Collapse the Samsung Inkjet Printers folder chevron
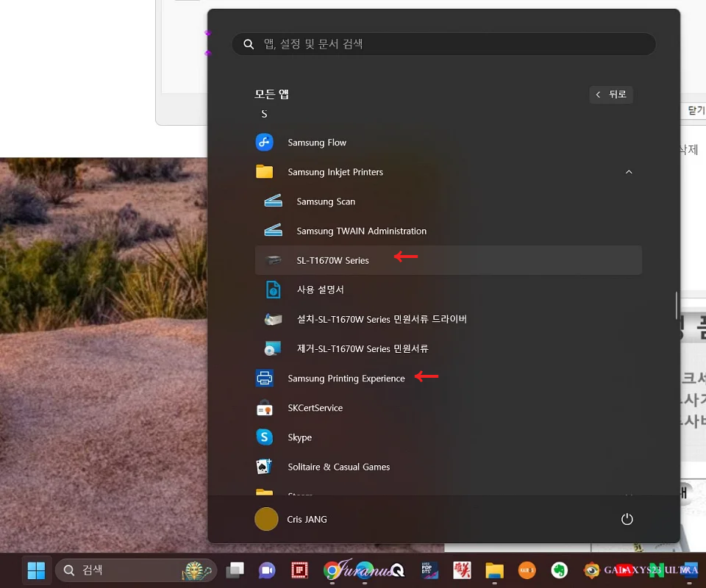706x588 pixels. coord(629,172)
